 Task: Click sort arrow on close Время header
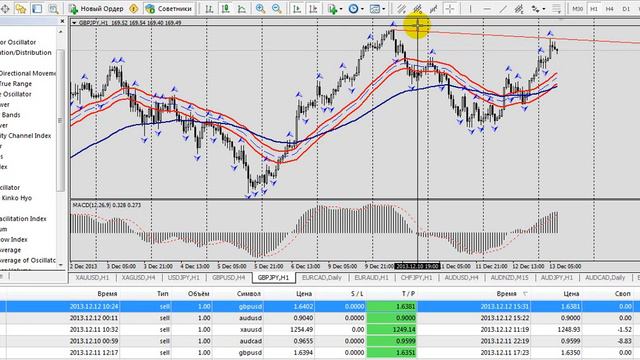525,294
